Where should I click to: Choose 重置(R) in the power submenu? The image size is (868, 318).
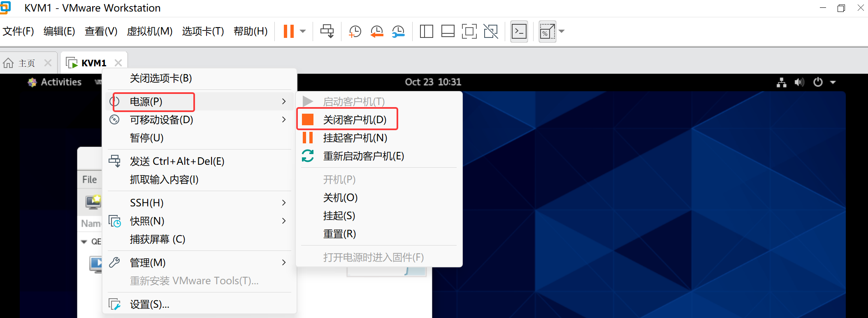click(x=379, y=234)
